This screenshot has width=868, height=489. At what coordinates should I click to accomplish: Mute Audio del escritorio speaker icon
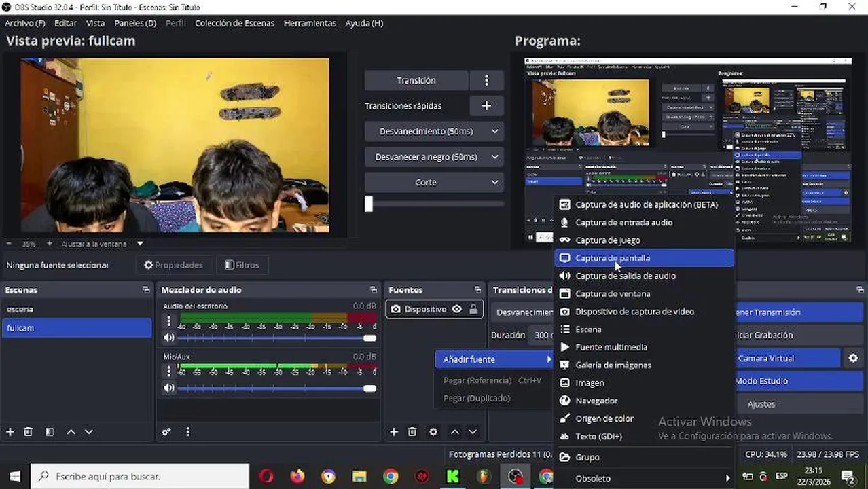[x=169, y=338]
